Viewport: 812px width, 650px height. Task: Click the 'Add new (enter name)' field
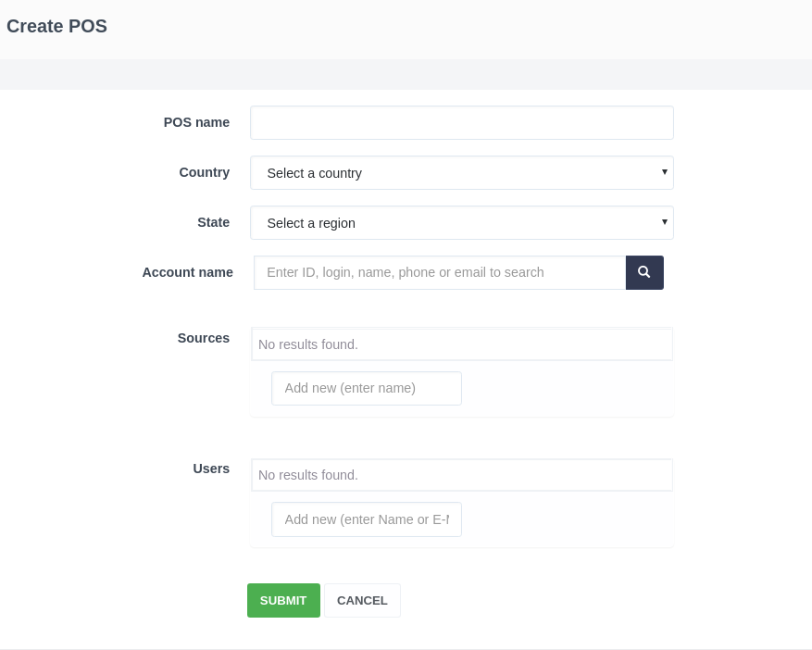point(367,388)
